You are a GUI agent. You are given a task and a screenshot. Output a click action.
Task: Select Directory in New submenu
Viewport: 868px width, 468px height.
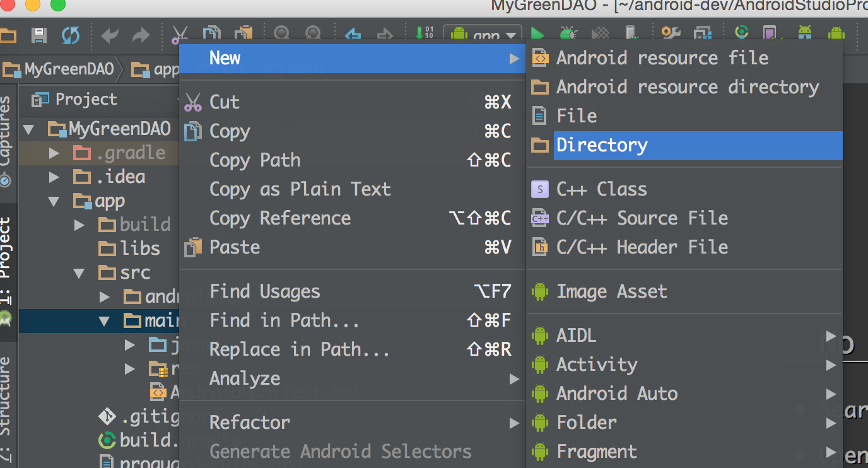click(602, 146)
